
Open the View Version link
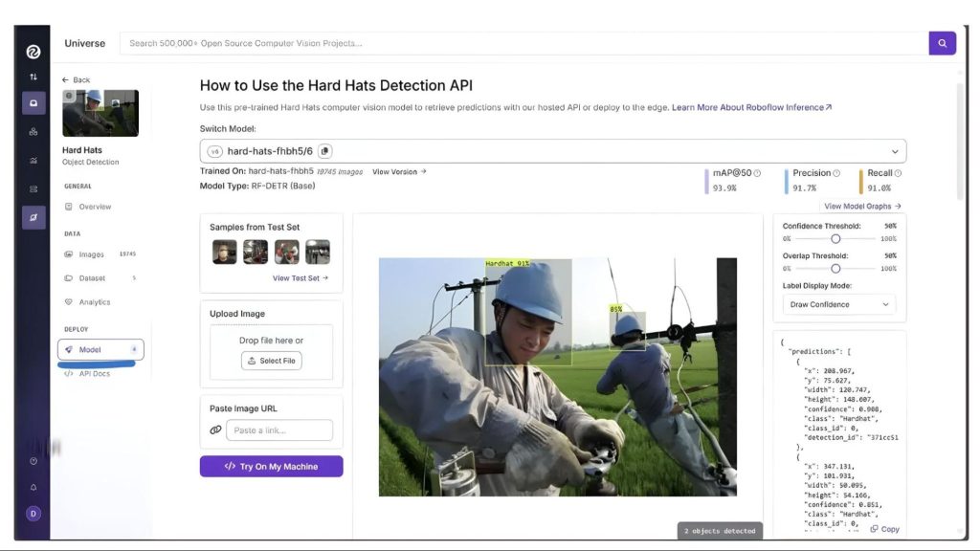399,172
